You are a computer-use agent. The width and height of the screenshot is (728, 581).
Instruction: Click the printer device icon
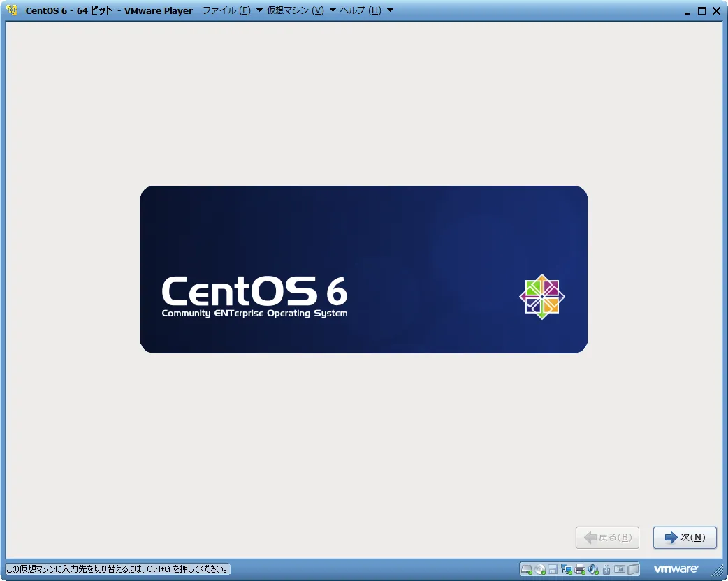(579, 569)
